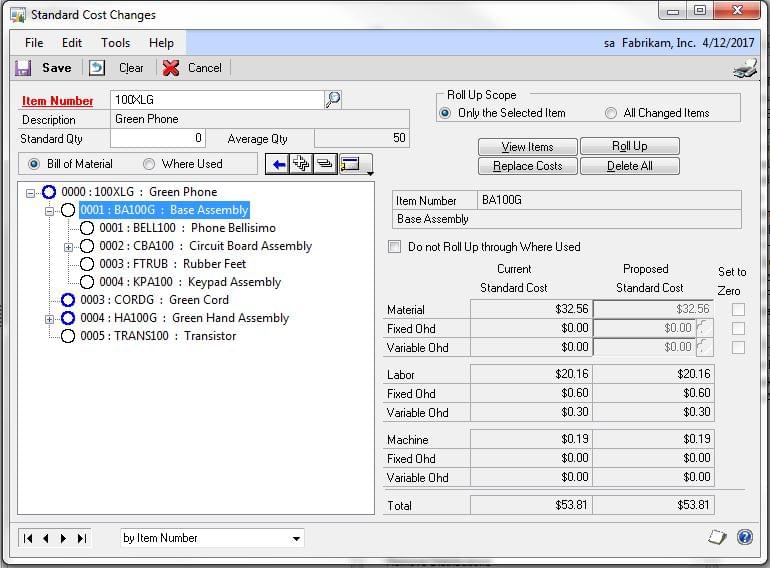
Task: Check Set to Zero for Material Fixed Ohd
Action: (738, 328)
